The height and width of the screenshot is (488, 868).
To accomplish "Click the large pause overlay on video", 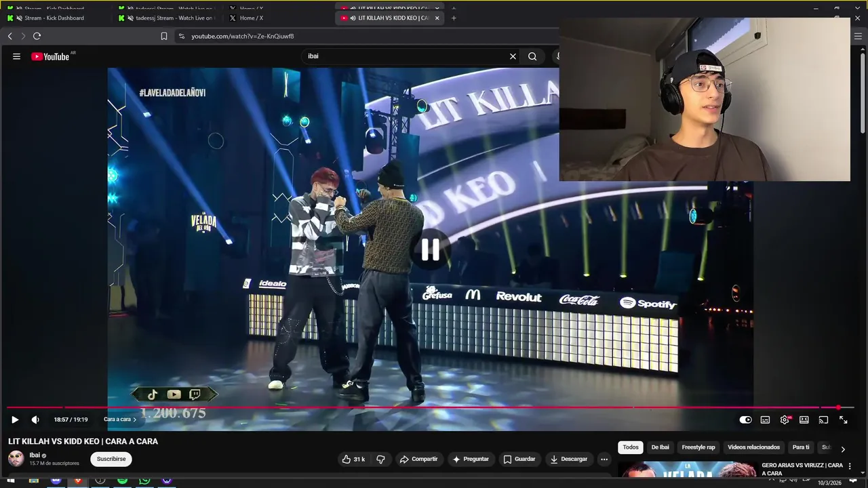I will pos(430,249).
